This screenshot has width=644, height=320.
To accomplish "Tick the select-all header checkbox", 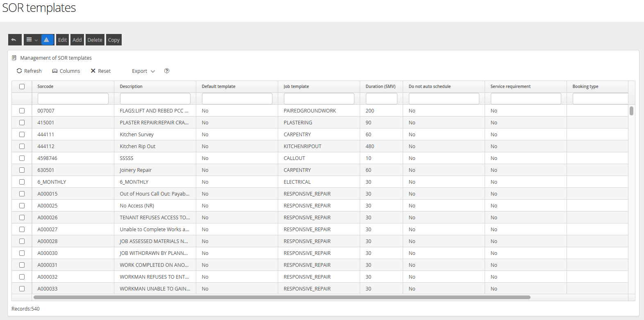I will coord(22,86).
